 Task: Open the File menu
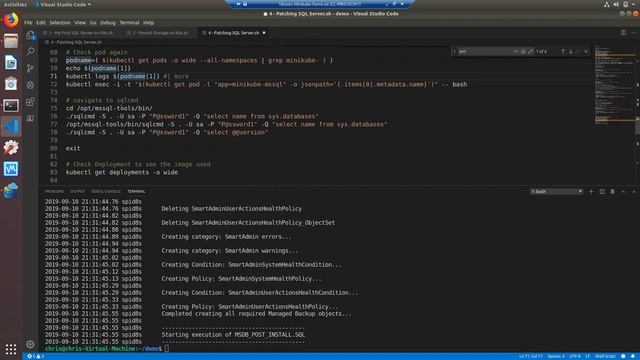pos(28,23)
